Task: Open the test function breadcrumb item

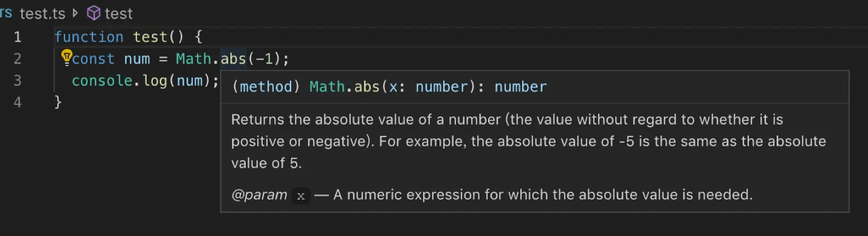Action: click(x=118, y=13)
